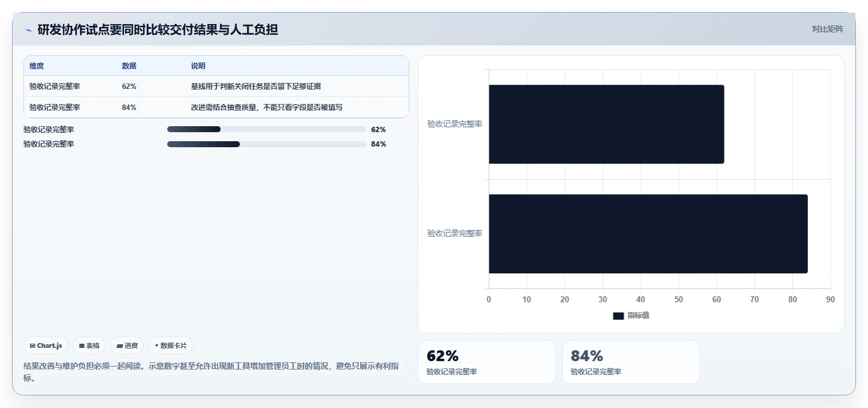
Task: Click the text 改进需结合抽查质量，不能只看字段是否被填写
Action: (267, 108)
